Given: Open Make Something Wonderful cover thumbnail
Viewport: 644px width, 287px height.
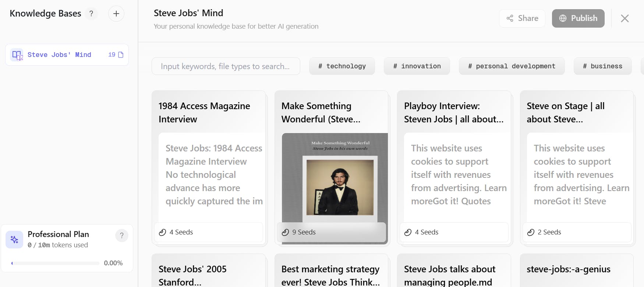Looking at the screenshot, I should 335,178.
